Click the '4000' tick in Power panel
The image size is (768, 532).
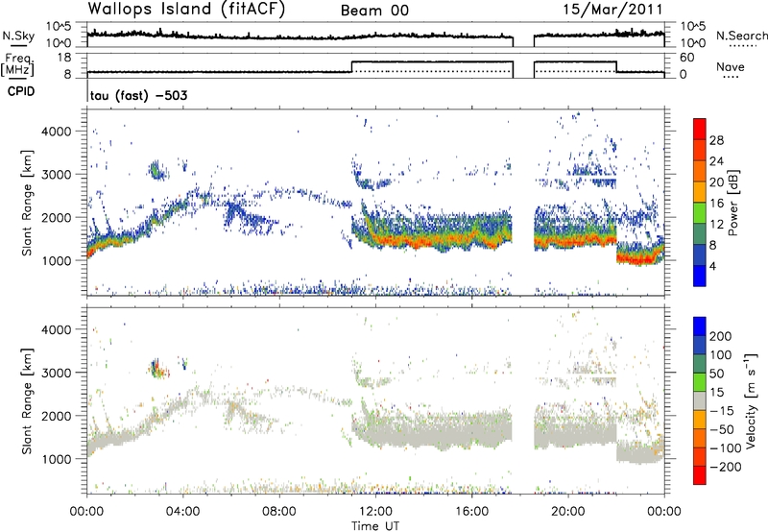pyautogui.click(x=57, y=132)
